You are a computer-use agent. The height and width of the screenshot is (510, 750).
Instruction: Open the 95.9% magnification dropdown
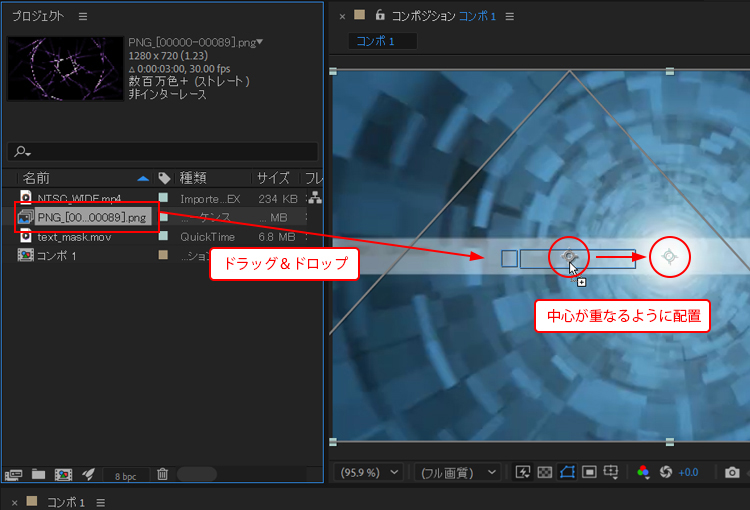click(x=370, y=472)
